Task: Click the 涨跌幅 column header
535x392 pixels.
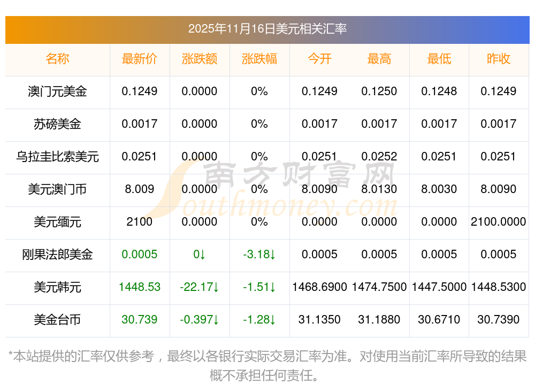Action: click(259, 59)
